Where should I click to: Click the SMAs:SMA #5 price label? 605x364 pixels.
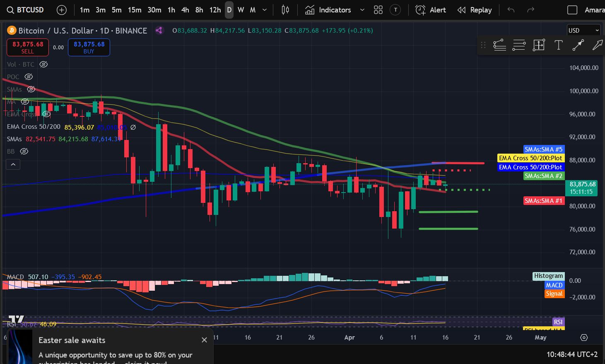544,149
